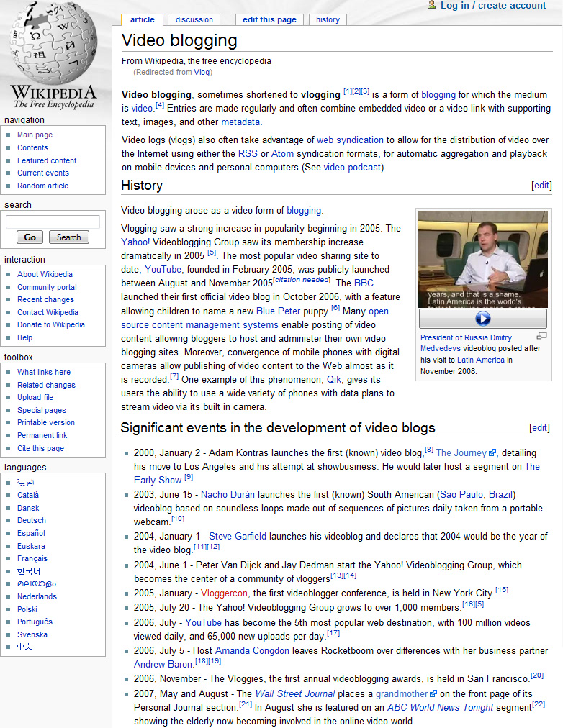Edit the Significant events section

click(x=539, y=427)
